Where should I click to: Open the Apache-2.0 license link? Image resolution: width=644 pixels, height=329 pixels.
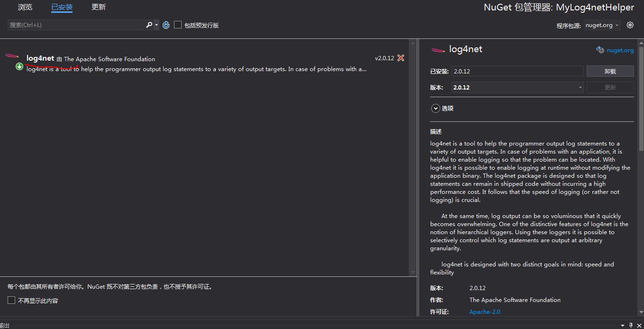(484, 311)
